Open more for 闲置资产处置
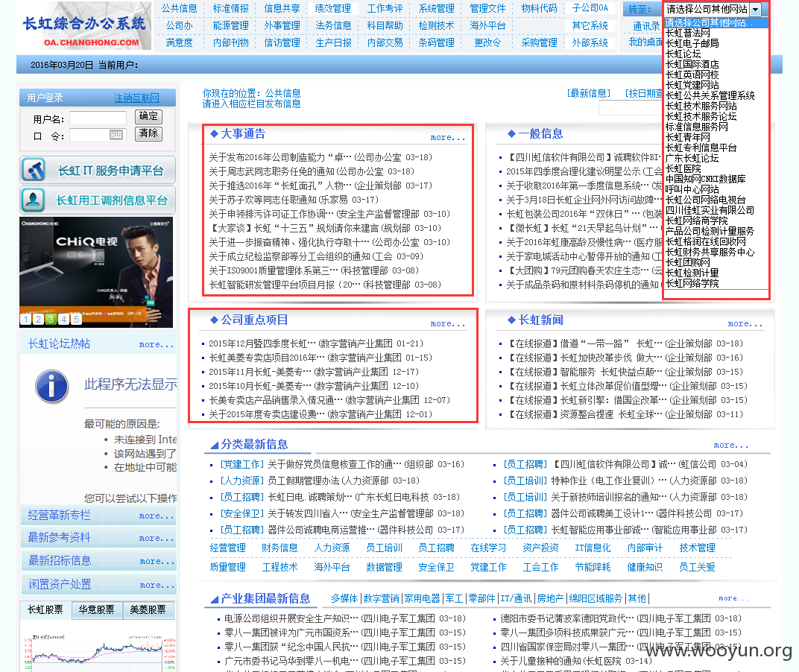The height and width of the screenshot is (672, 799). coord(157,586)
